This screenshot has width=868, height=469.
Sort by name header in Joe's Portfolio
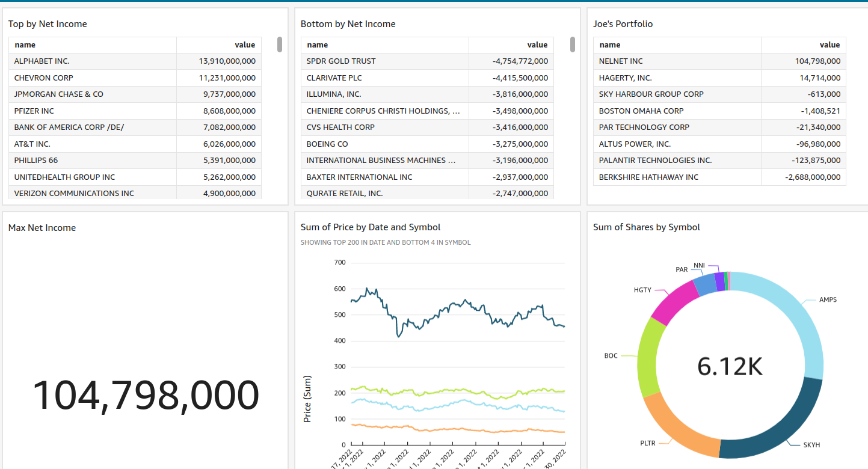click(677, 45)
